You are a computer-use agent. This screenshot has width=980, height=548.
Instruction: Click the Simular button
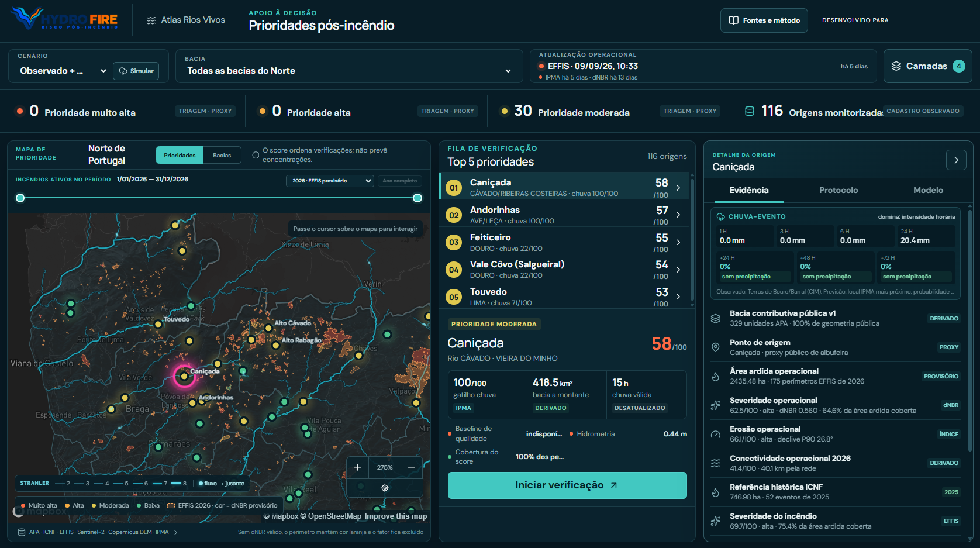coord(136,71)
